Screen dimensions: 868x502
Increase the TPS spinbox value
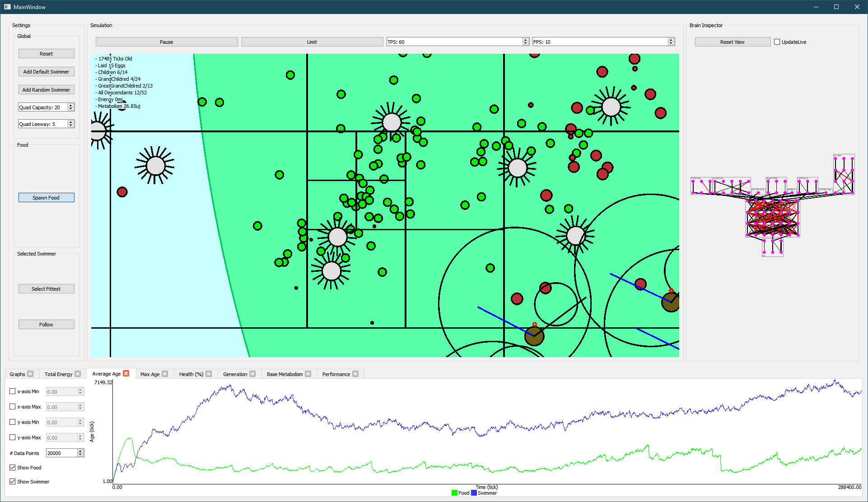point(525,40)
